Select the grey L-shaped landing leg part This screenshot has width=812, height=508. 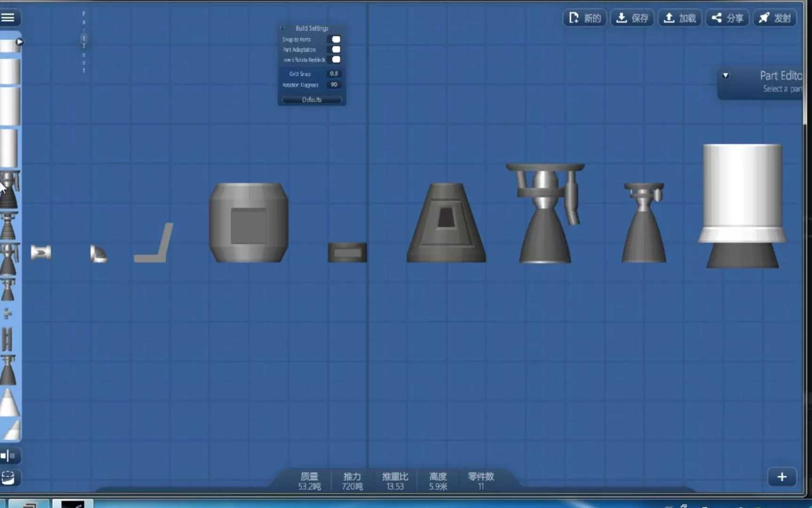click(154, 243)
